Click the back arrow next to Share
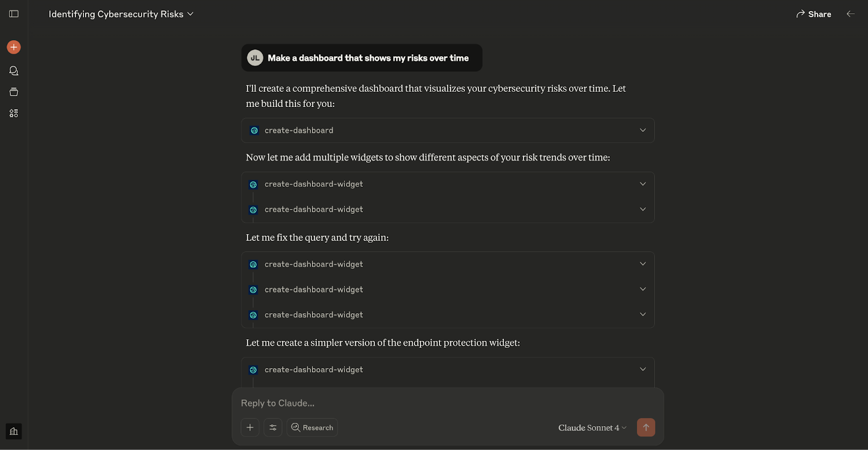Viewport: 868px width, 450px height. click(851, 14)
